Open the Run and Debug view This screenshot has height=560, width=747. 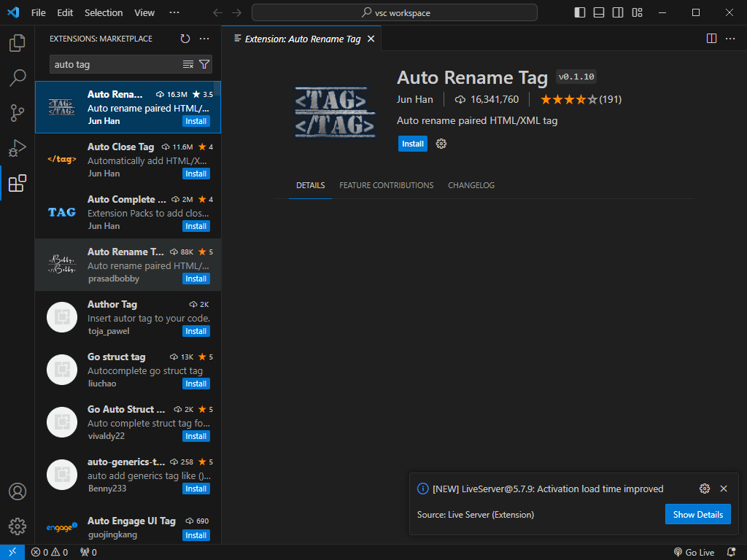(18, 148)
